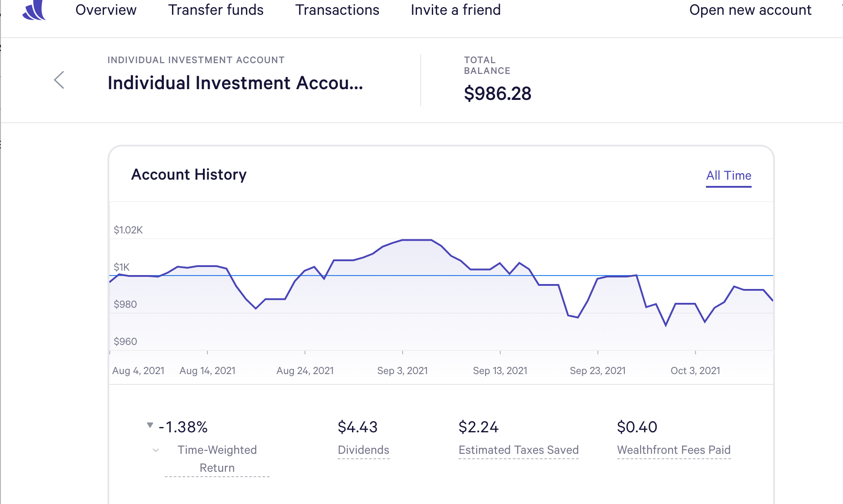The width and height of the screenshot is (843, 504).
Task: Click Estimated Taxes Saved label
Action: point(519,450)
